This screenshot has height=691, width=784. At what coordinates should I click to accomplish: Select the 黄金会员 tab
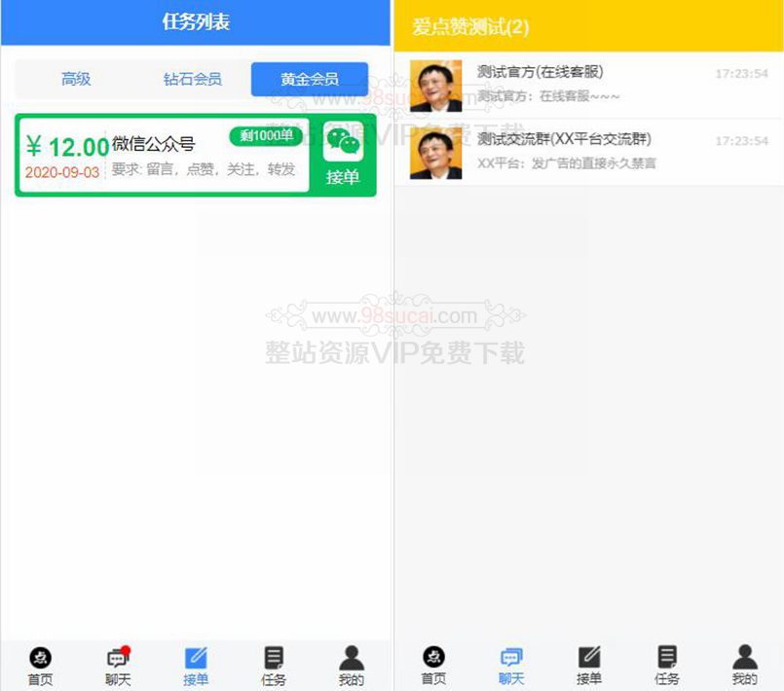[x=310, y=79]
